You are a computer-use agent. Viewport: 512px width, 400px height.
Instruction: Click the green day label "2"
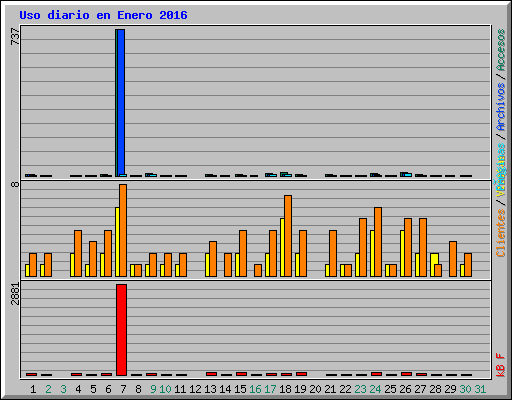(48, 389)
